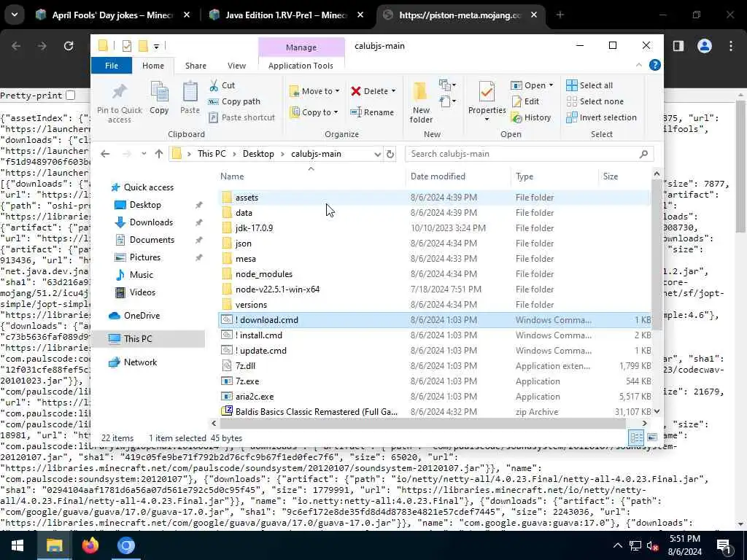Screen dimensions: 747x560
Task: Open new tab in Chrome
Action: (560, 15)
